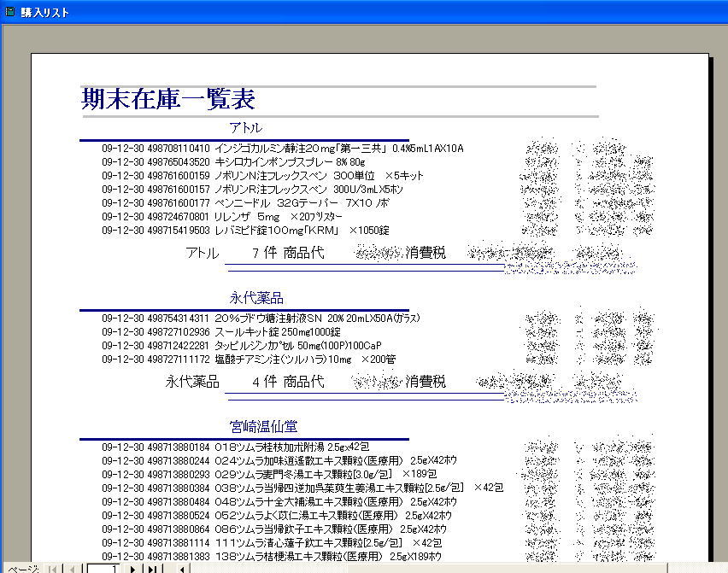Click product code 498754314311
Screen dimensions: 728x573
(x=179, y=319)
